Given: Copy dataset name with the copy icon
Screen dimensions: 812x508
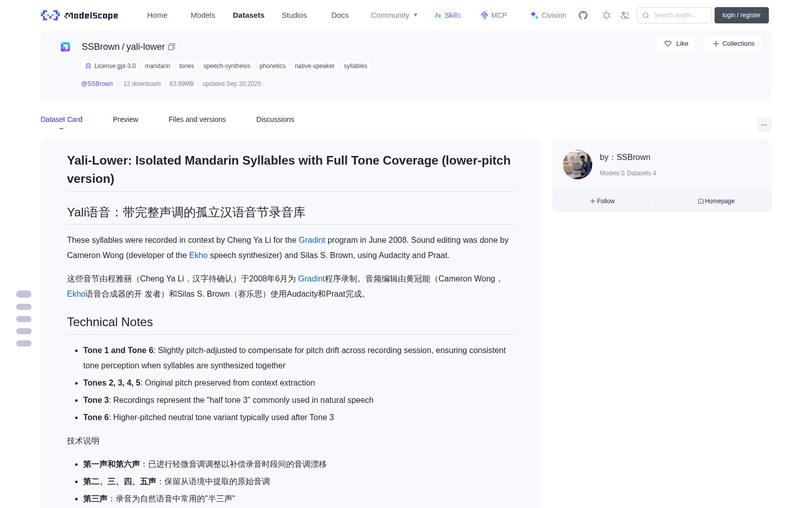Looking at the screenshot, I should pyautogui.click(x=172, y=47).
